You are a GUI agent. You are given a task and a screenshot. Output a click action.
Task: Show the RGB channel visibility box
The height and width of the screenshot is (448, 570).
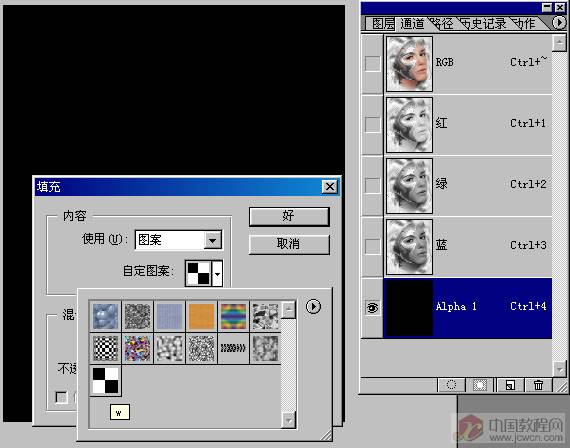point(372,63)
